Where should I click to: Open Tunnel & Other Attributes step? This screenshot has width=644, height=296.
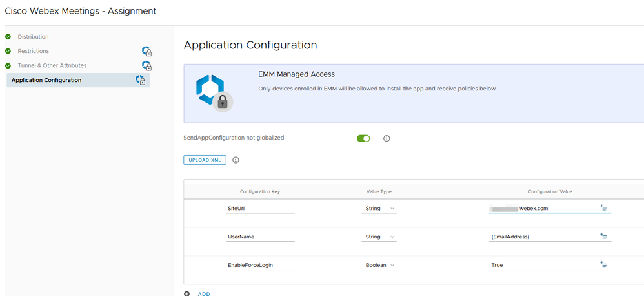(52, 65)
